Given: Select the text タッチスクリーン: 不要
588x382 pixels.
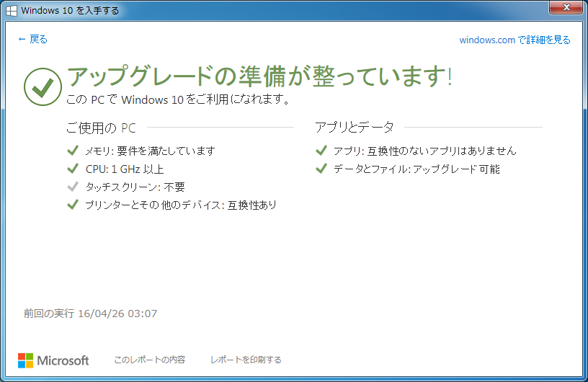Looking at the screenshot, I should [x=135, y=187].
